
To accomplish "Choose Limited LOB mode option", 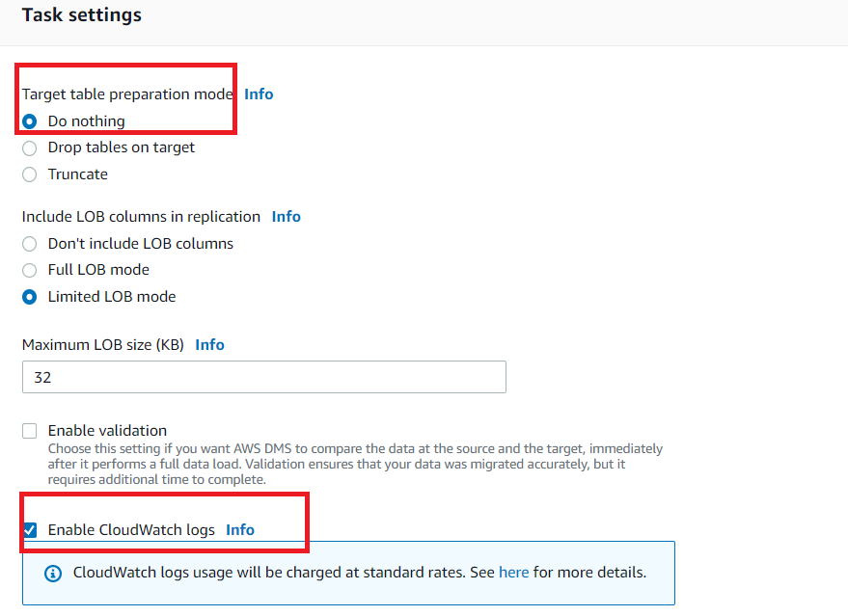I will pos(30,297).
